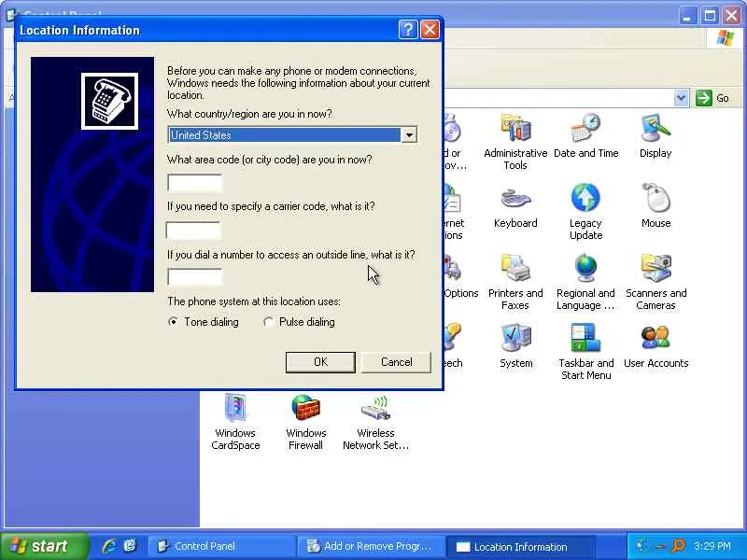Click the Go button in Control Panel
Viewport: 747px width, 560px height.
pyautogui.click(x=712, y=98)
